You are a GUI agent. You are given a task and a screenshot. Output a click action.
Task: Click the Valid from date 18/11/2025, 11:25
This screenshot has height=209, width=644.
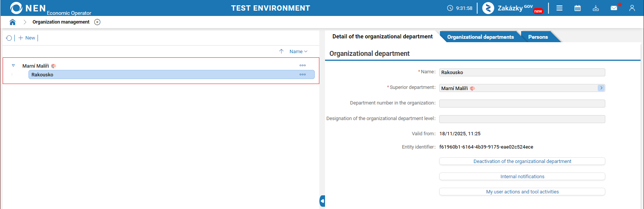click(460, 134)
